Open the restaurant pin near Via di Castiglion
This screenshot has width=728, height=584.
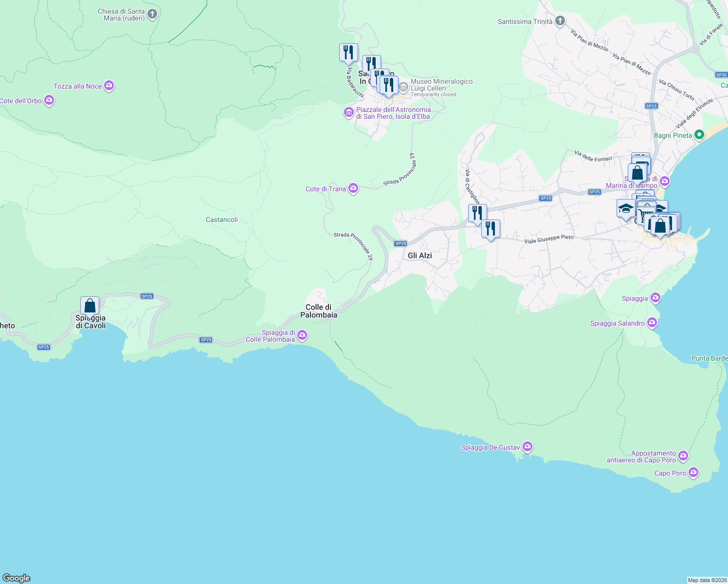pyautogui.click(x=478, y=211)
